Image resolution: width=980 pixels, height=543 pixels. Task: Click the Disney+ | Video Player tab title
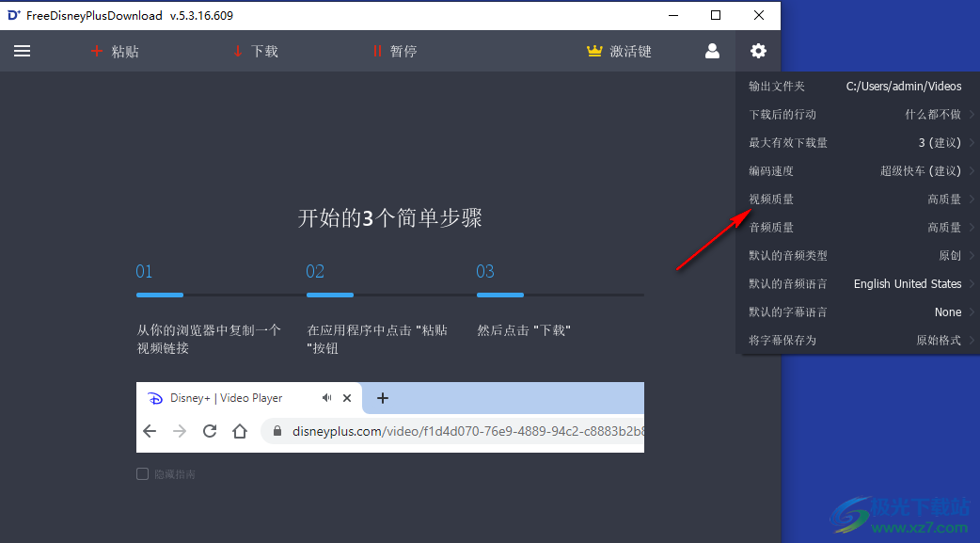coord(227,398)
